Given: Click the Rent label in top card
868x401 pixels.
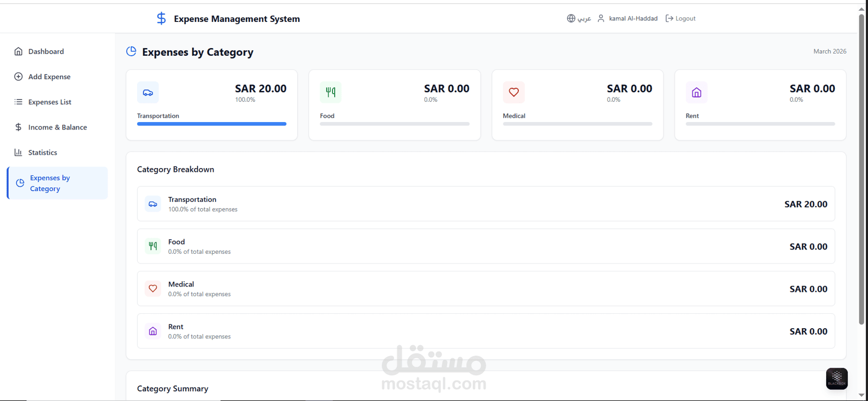Looking at the screenshot, I should click(x=692, y=116).
